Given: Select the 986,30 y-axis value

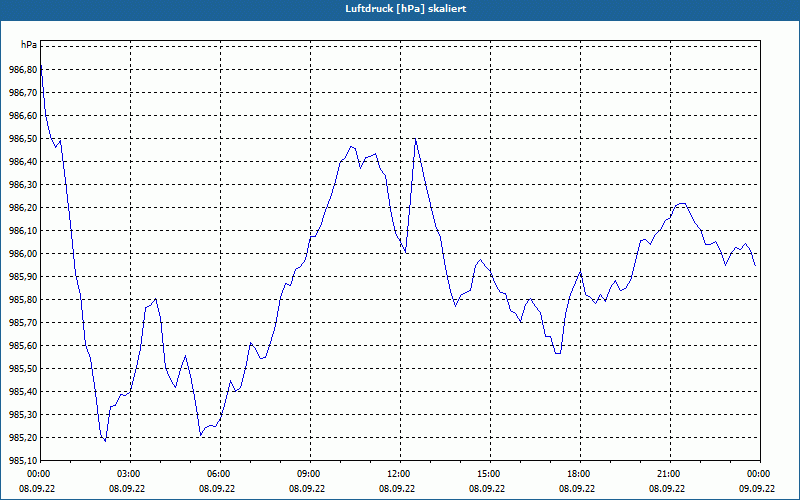Looking at the screenshot, I should coord(23,185).
